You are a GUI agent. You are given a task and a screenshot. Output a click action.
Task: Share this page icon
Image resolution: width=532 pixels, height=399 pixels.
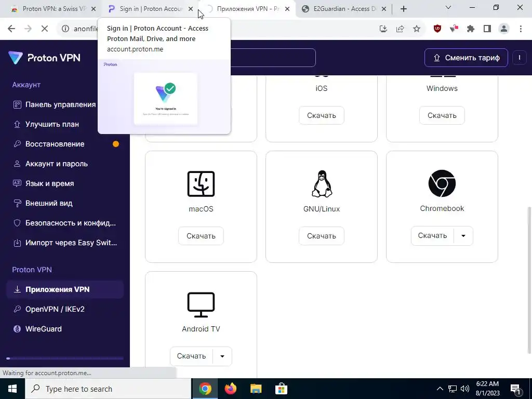coord(400,29)
